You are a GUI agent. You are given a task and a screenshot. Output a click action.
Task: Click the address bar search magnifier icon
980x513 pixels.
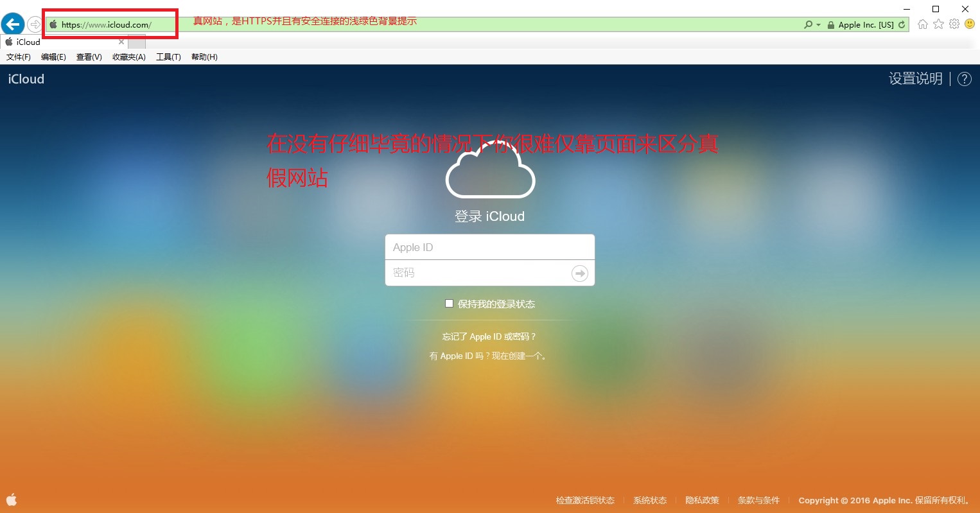808,24
